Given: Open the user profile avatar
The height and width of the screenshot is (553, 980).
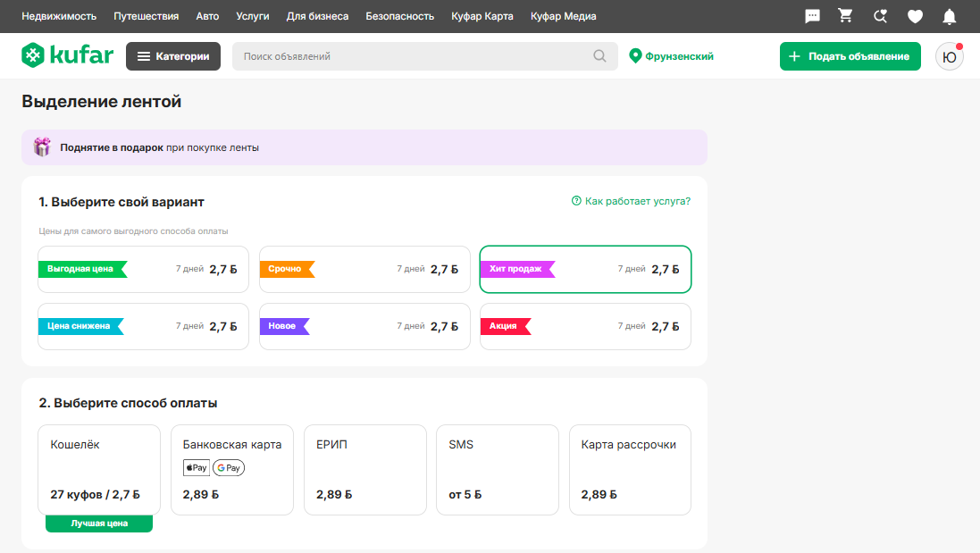Looking at the screenshot, I should [949, 56].
